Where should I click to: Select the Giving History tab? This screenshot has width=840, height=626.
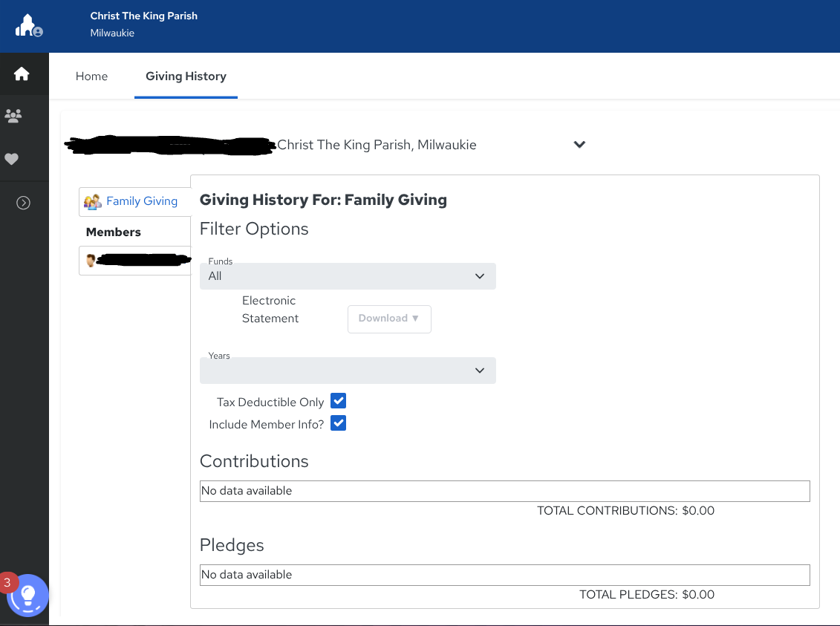(x=186, y=76)
